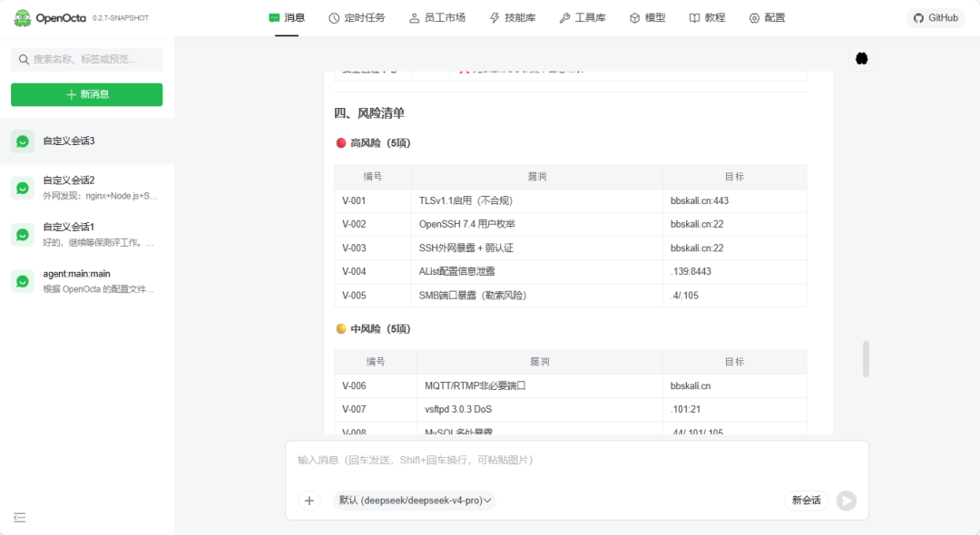Click the 中风险 yellow circle marker

(341, 329)
